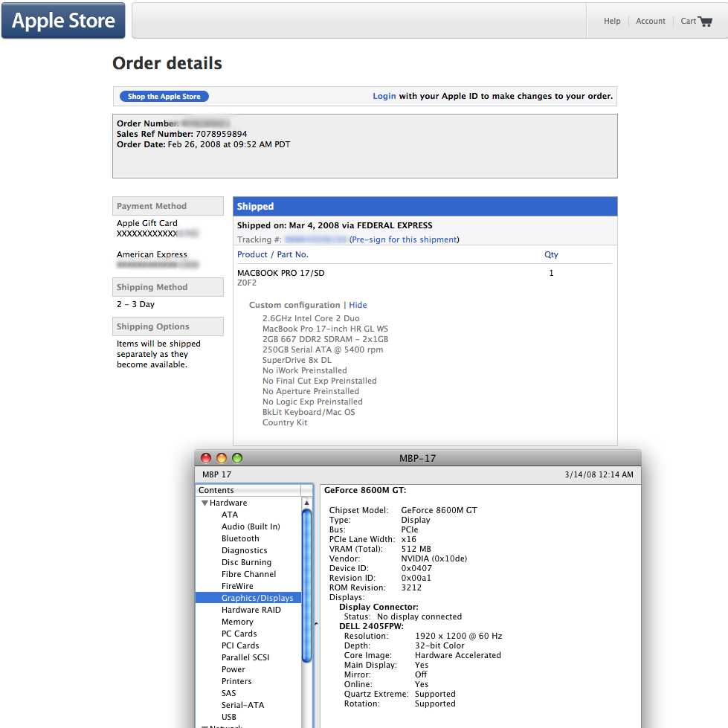
Task: Zoom MBP-17 window with green button
Action: [237, 458]
